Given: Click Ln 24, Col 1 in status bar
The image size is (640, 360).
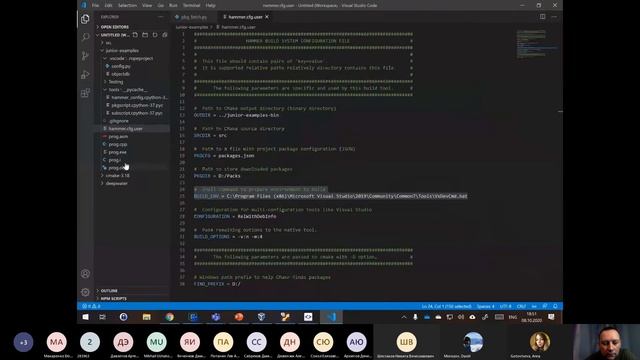Looking at the screenshot, I should tap(446, 306).
